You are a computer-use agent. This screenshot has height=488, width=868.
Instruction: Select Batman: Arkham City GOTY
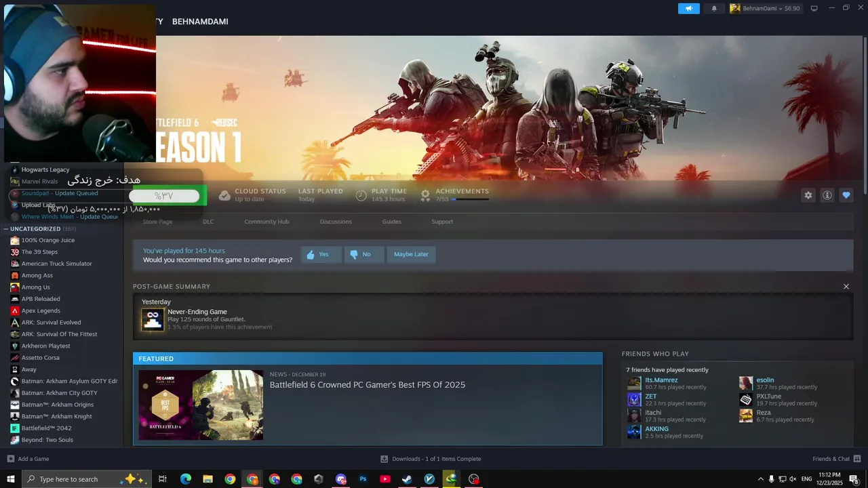59,393
